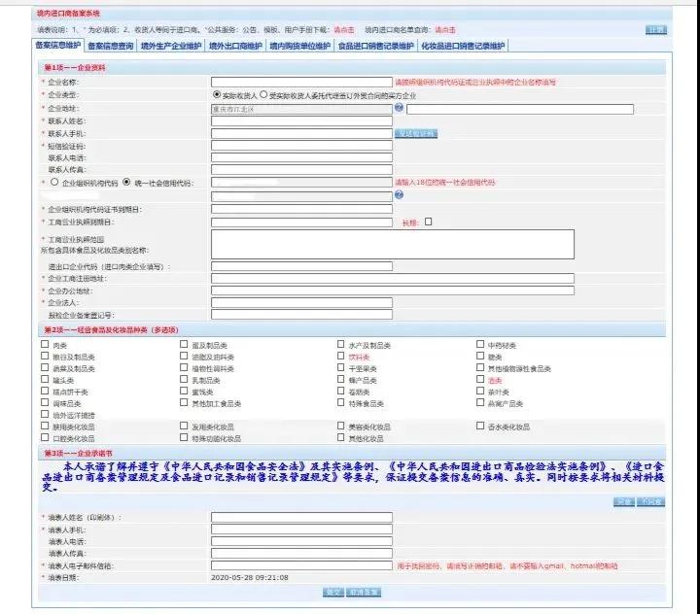Go to the 化妆品进口销售记录维护 tab

[x=464, y=46]
